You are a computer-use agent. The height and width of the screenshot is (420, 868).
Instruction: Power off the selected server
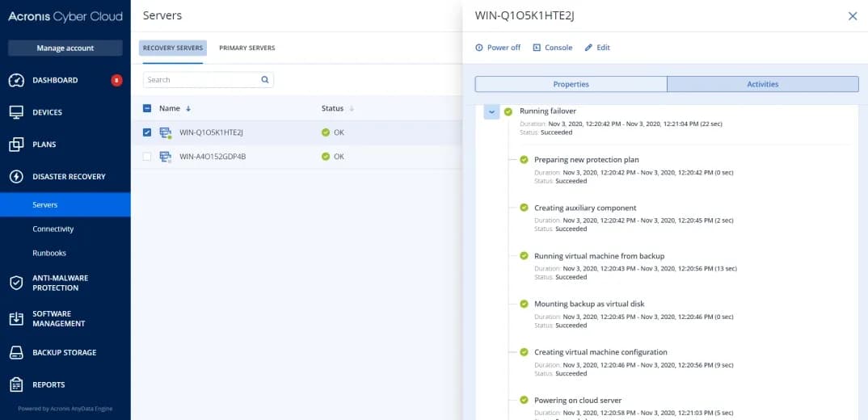coord(498,48)
